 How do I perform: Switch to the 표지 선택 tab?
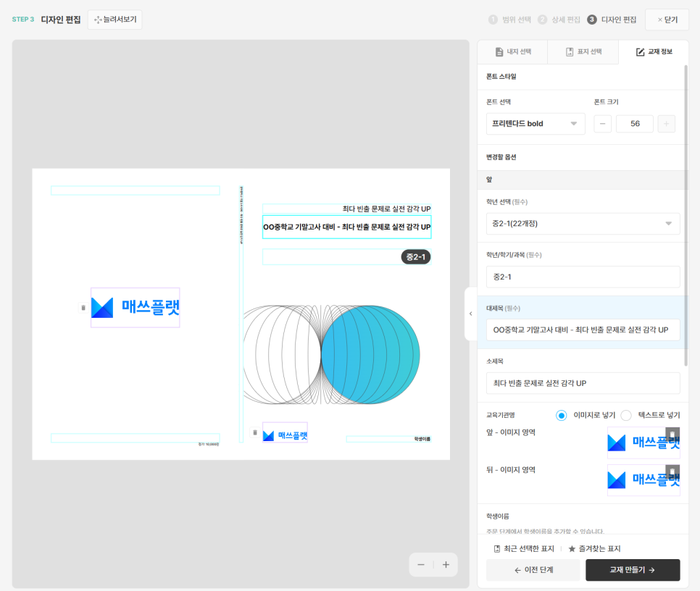tap(583, 51)
